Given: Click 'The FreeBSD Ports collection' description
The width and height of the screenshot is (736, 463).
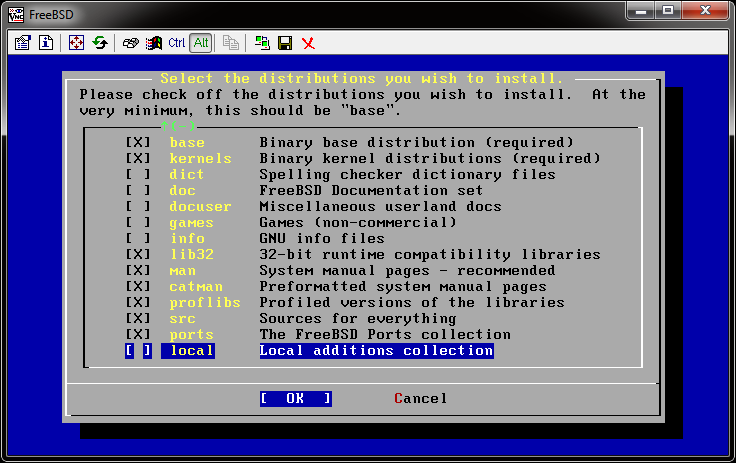Looking at the screenshot, I should (x=385, y=334).
